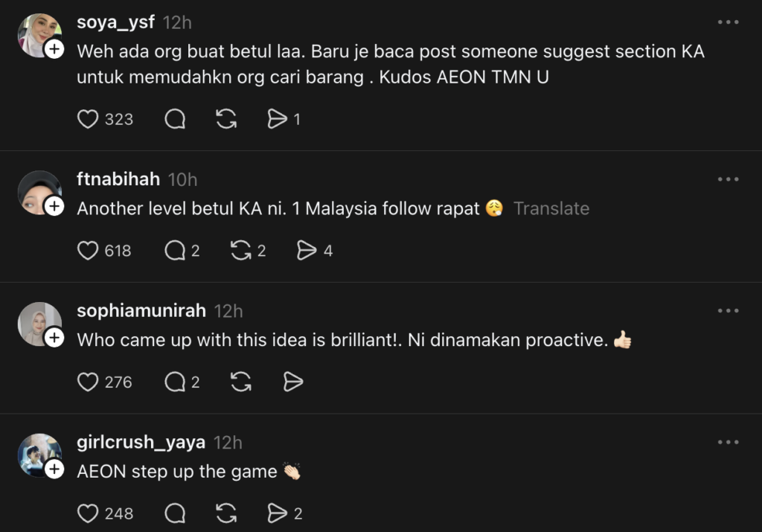Visit girlcrush_yaya's profile via username

tap(141, 442)
